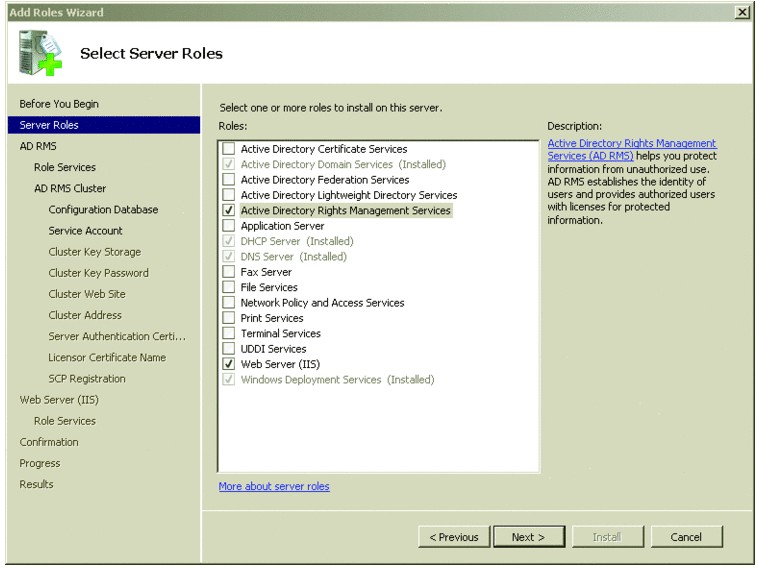Select the Progress step

[x=40, y=463]
